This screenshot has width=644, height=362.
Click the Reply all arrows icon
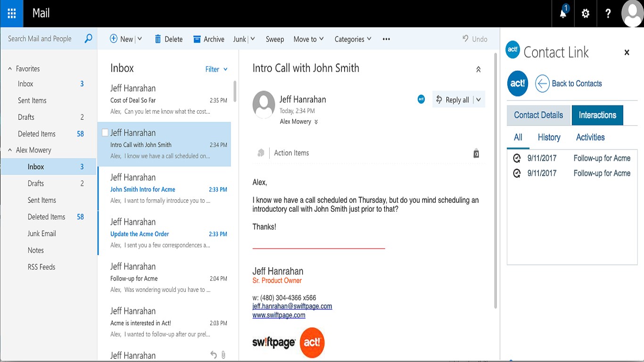coord(439,99)
